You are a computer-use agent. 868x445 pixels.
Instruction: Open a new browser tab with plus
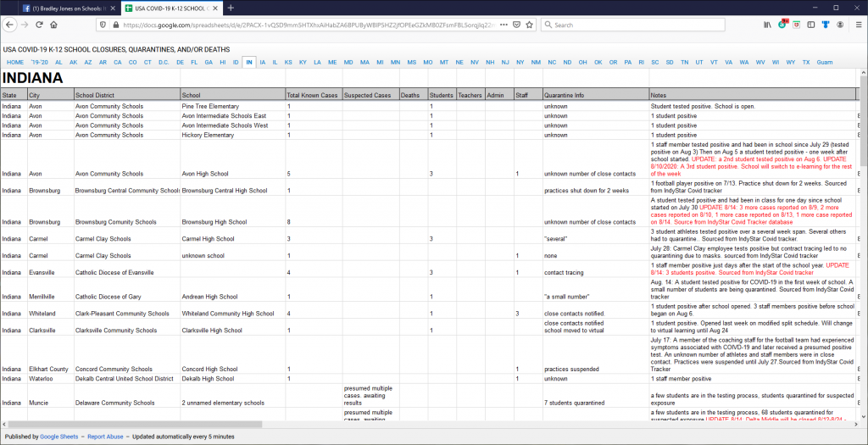click(231, 8)
